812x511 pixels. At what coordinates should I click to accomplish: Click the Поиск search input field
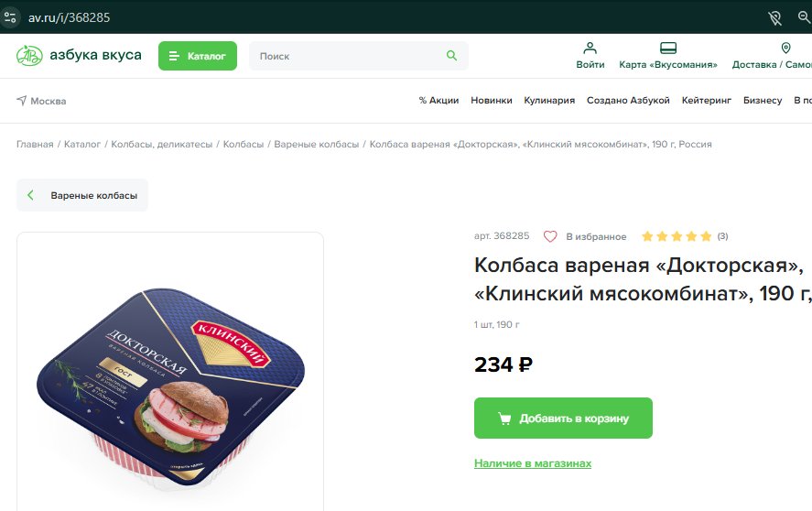[x=347, y=56]
